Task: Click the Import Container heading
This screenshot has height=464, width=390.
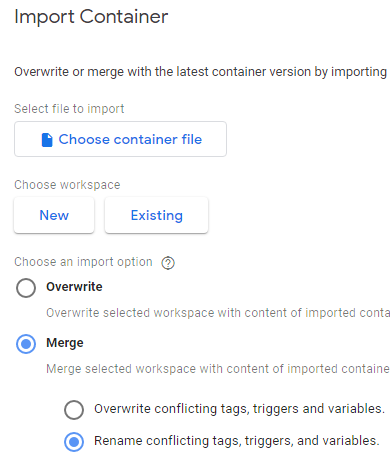Action: click(91, 17)
